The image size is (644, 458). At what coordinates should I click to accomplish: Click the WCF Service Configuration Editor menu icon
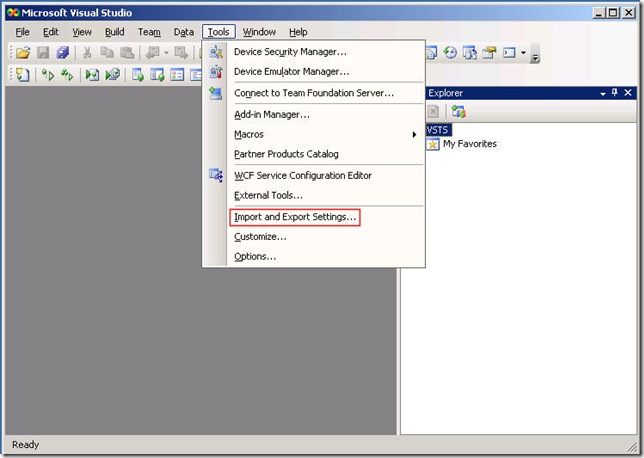coord(216,175)
